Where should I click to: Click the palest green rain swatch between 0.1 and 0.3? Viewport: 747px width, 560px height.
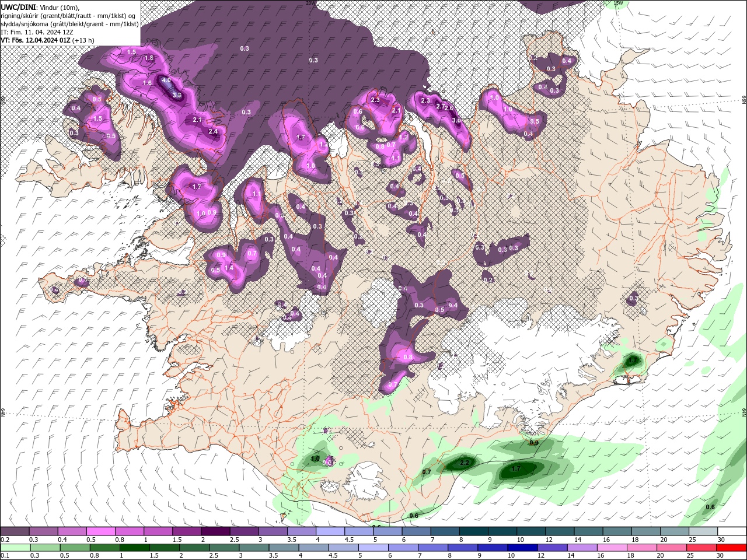pos(15,548)
